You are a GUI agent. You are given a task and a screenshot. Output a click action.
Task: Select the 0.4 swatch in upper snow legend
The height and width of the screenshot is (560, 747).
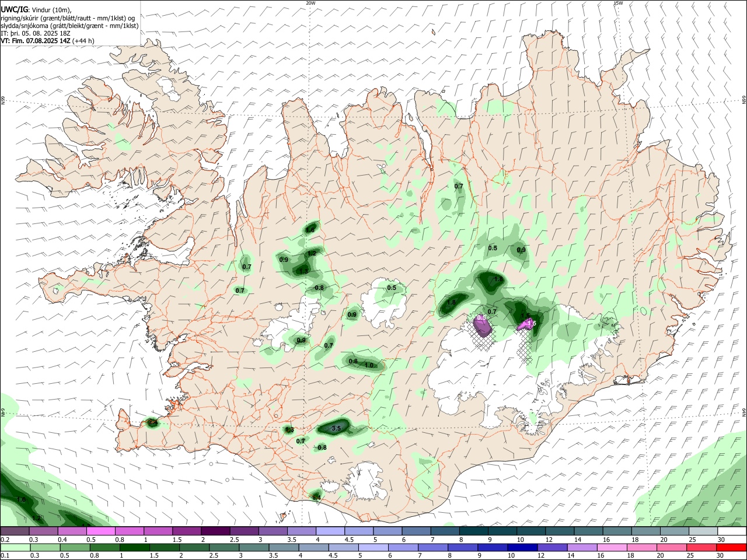[72, 531]
